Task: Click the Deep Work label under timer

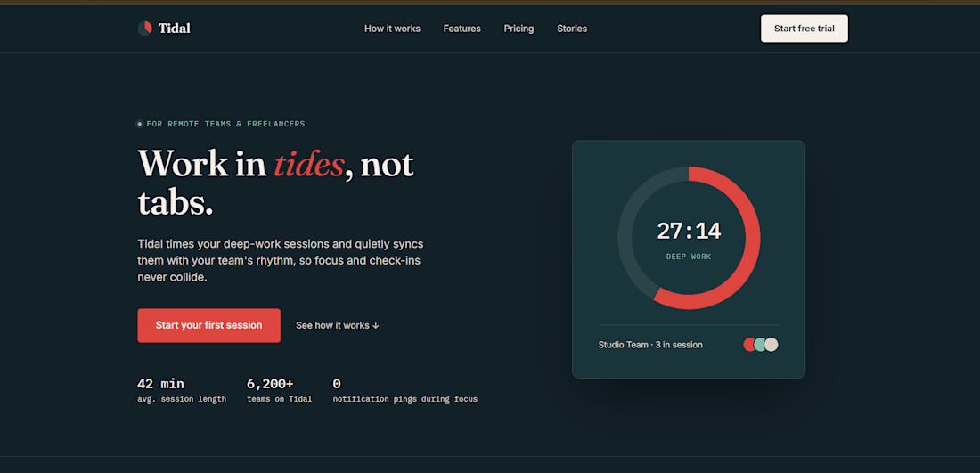Action: [x=689, y=257]
